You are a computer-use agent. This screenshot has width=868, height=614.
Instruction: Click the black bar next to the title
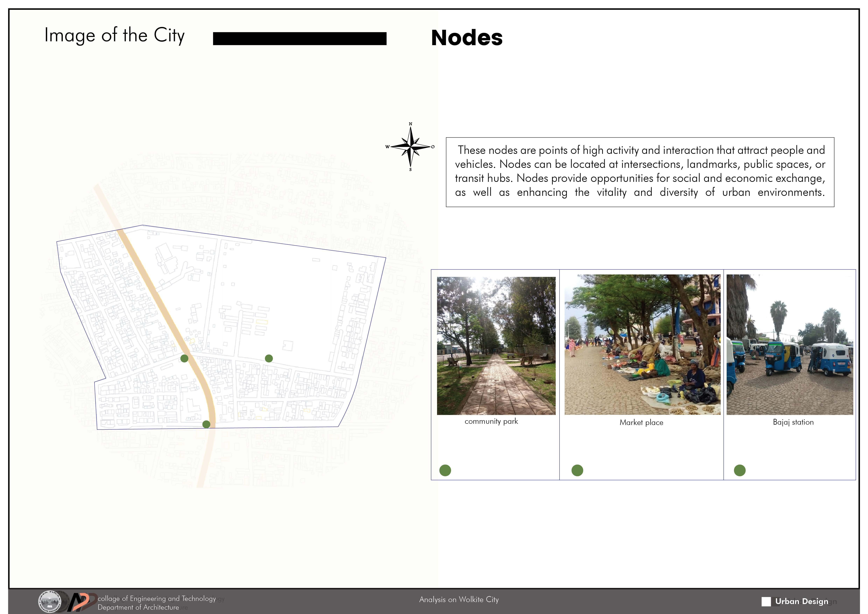point(299,39)
